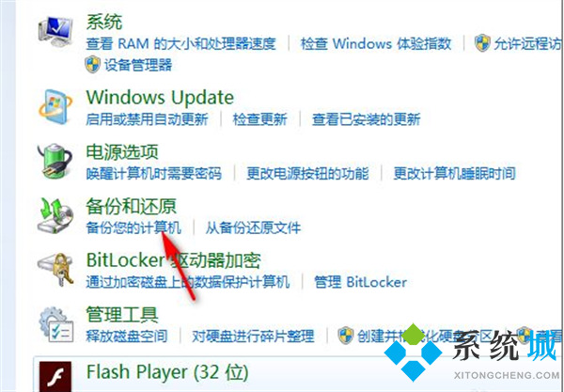Image resolution: width=564 pixels, height=392 pixels.
Task: Open 释放磁盘空间 under 管理工具
Action: click(x=127, y=337)
